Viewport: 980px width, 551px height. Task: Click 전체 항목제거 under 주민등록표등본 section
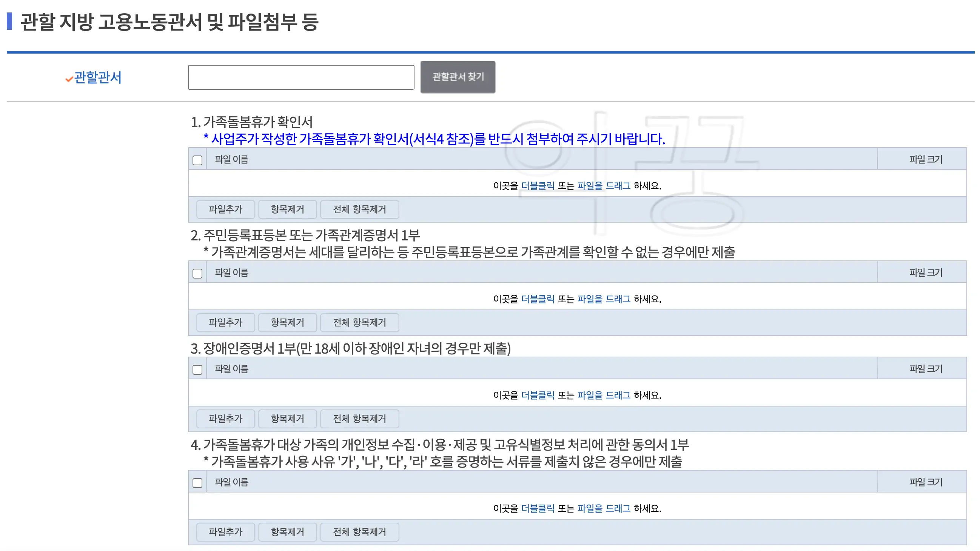pyautogui.click(x=359, y=322)
